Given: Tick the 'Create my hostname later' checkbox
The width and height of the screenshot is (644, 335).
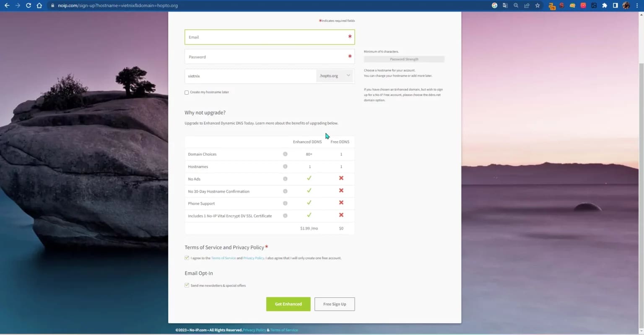Looking at the screenshot, I should tap(187, 93).
